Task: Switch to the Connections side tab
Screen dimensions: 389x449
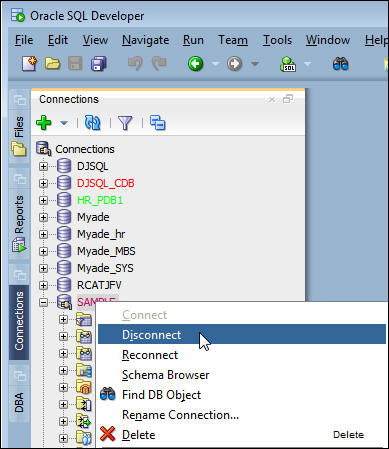Action: pos(19,322)
